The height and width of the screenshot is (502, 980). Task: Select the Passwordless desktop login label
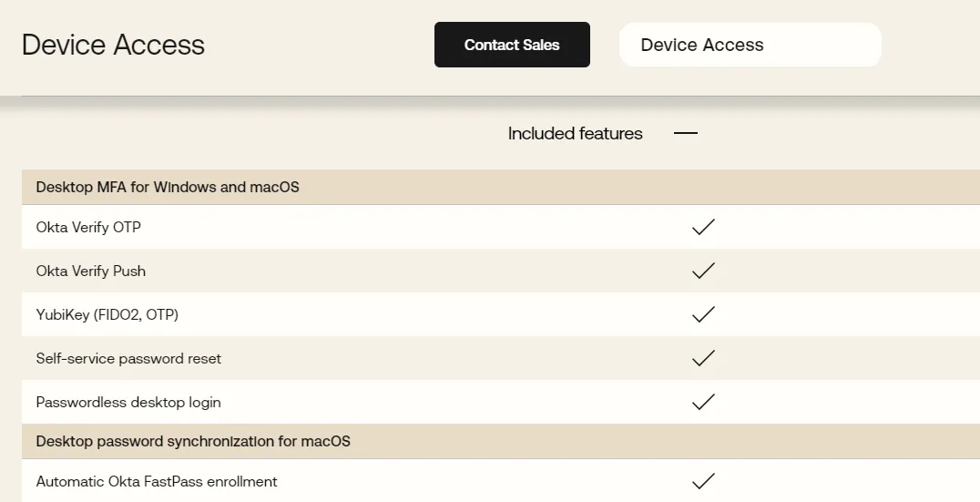point(128,402)
